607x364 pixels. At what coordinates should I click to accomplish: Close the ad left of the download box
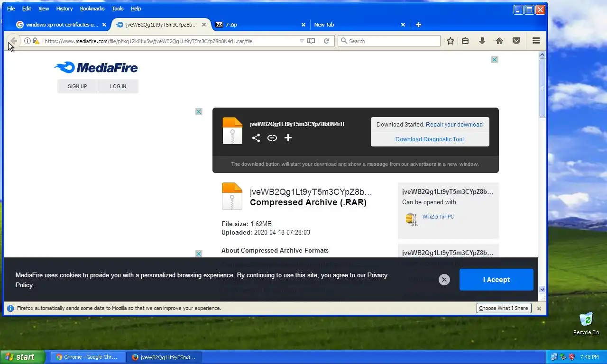199,111
